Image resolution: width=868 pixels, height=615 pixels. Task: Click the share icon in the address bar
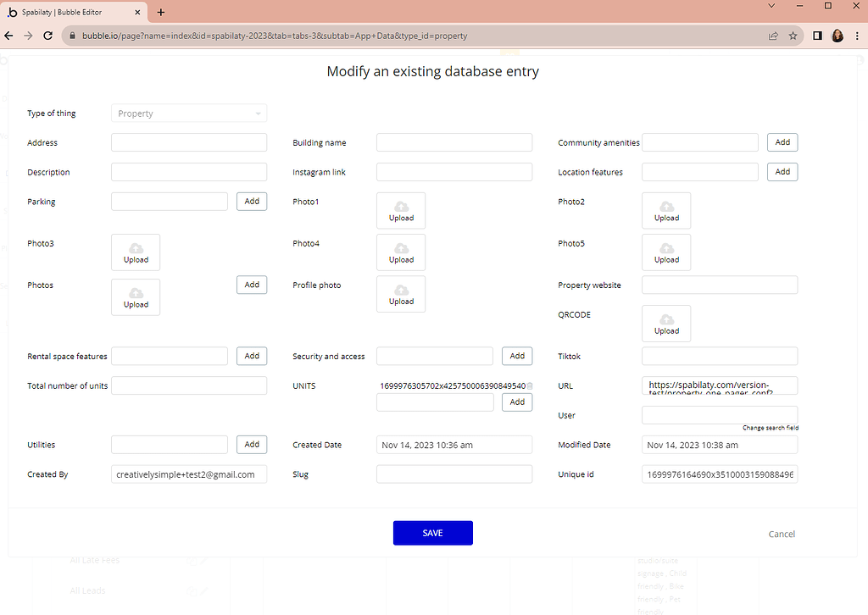click(x=772, y=36)
